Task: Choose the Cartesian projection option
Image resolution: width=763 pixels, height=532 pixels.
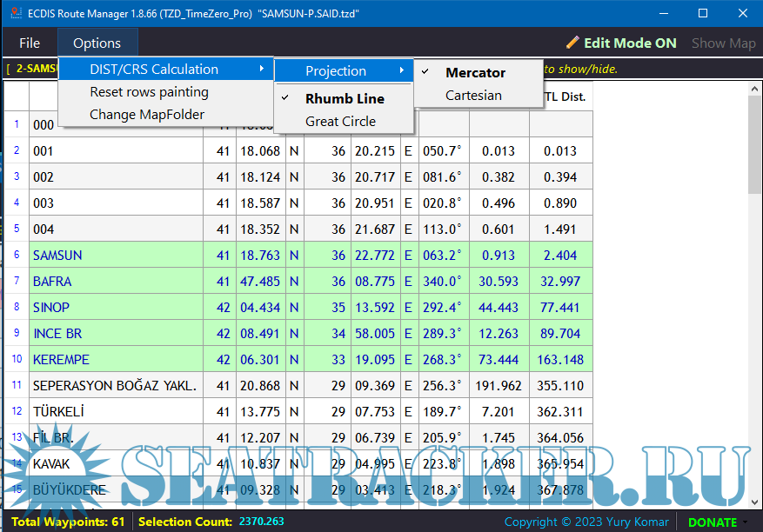Action: click(473, 96)
